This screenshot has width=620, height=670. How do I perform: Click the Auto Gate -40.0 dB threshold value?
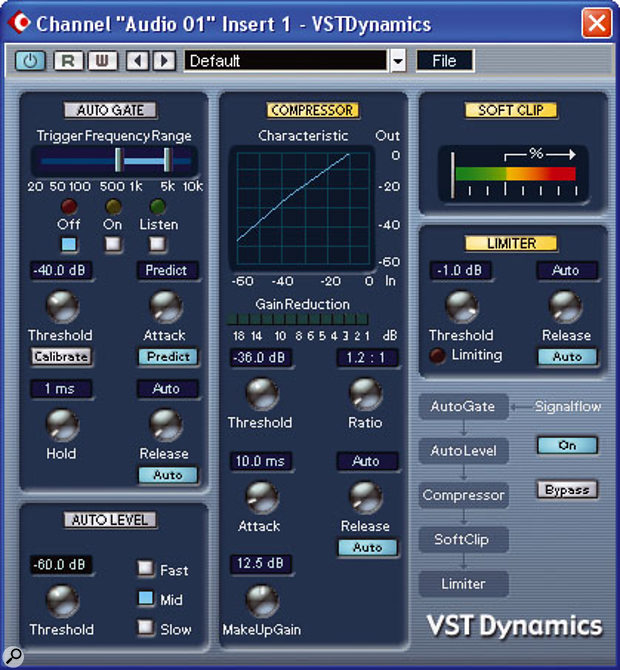coord(61,270)
